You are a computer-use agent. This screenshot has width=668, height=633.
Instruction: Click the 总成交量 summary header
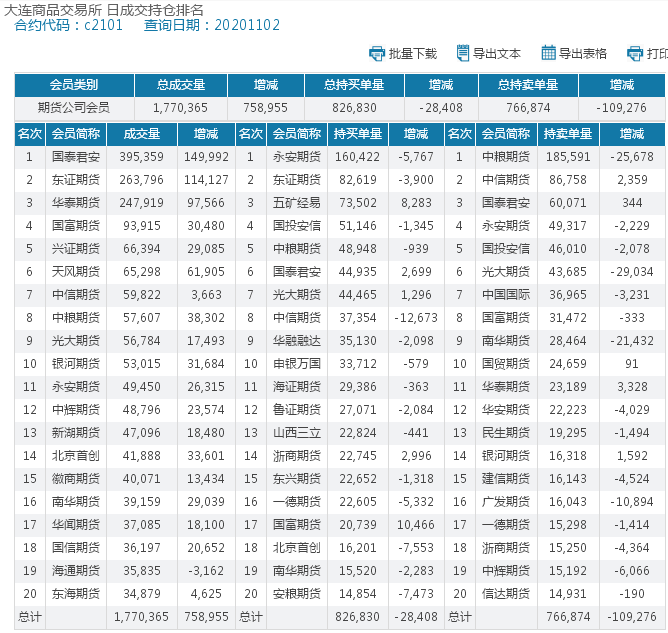pyautogui.click(x=181, y=86)
